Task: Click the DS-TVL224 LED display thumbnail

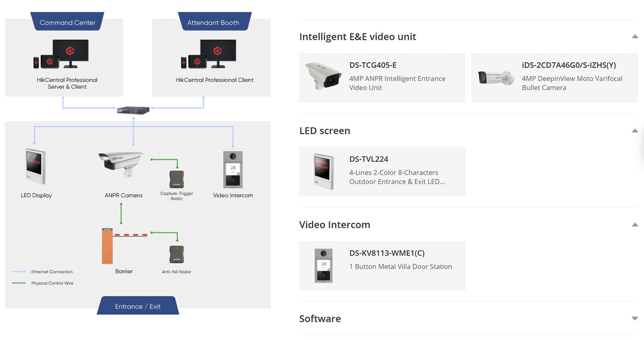Action: tap(323, 171)
